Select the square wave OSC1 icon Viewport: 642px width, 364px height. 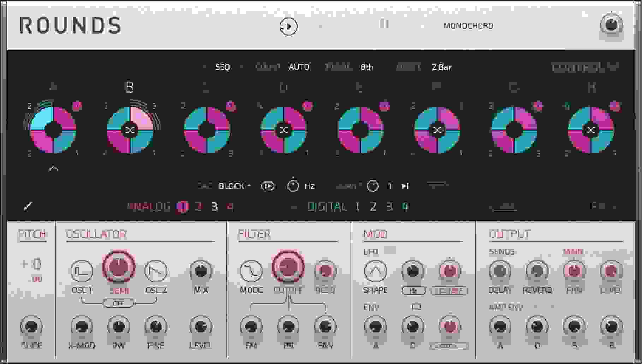[81, 271]
